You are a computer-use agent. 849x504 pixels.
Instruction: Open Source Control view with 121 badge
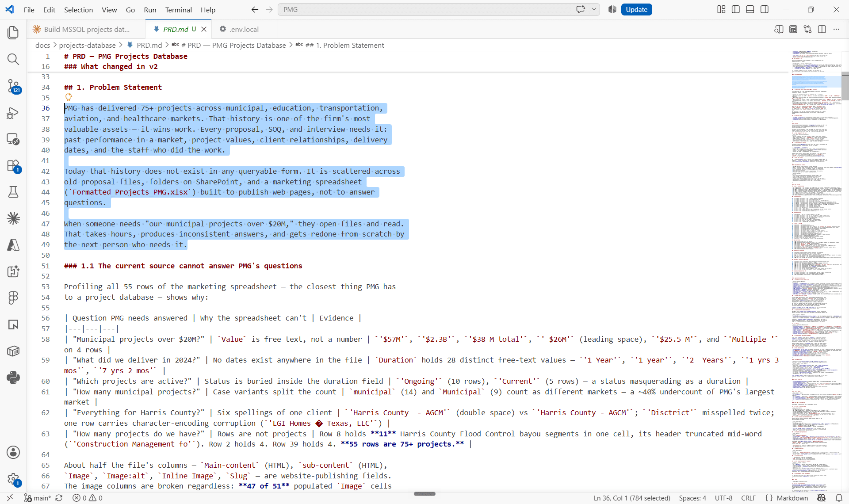13,86
